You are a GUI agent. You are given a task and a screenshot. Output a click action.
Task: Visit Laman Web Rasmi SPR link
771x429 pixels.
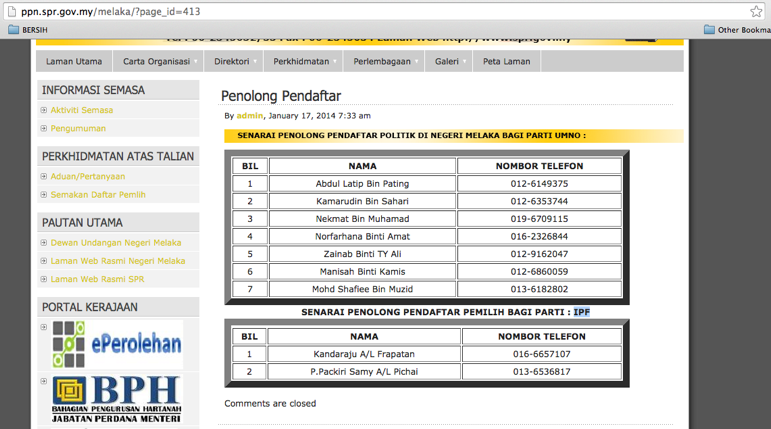(97, 279)
